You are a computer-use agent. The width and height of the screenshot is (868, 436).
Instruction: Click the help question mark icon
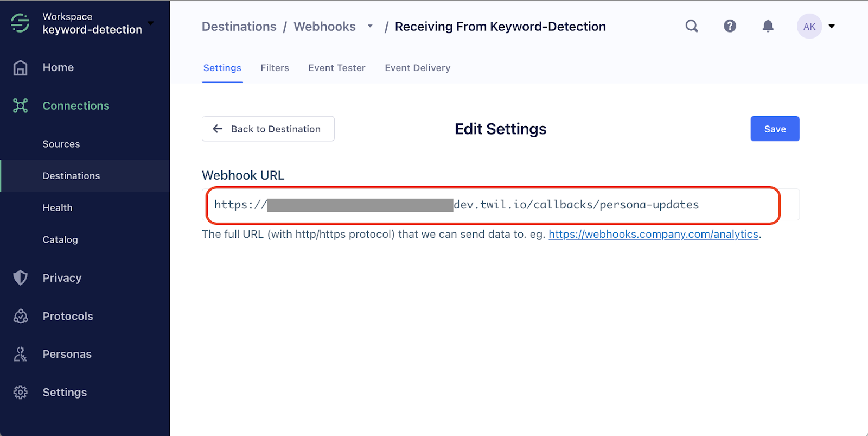coord(730,26)
